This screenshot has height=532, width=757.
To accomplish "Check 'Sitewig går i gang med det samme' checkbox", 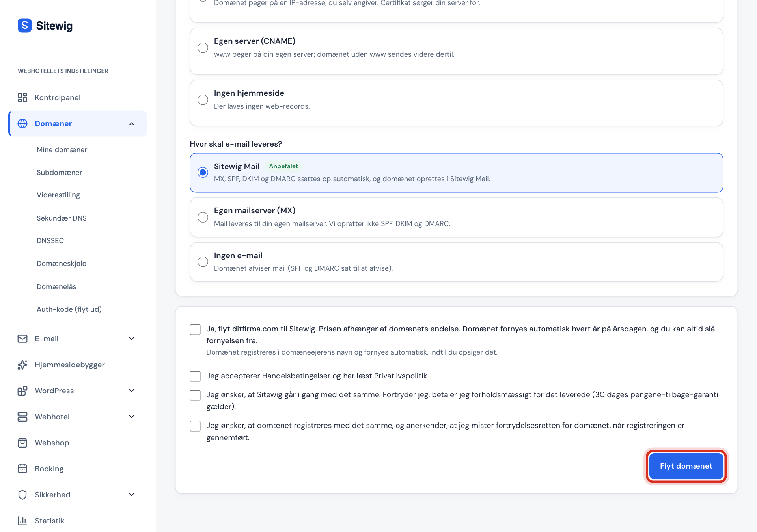I will click(x=195, y=395).
